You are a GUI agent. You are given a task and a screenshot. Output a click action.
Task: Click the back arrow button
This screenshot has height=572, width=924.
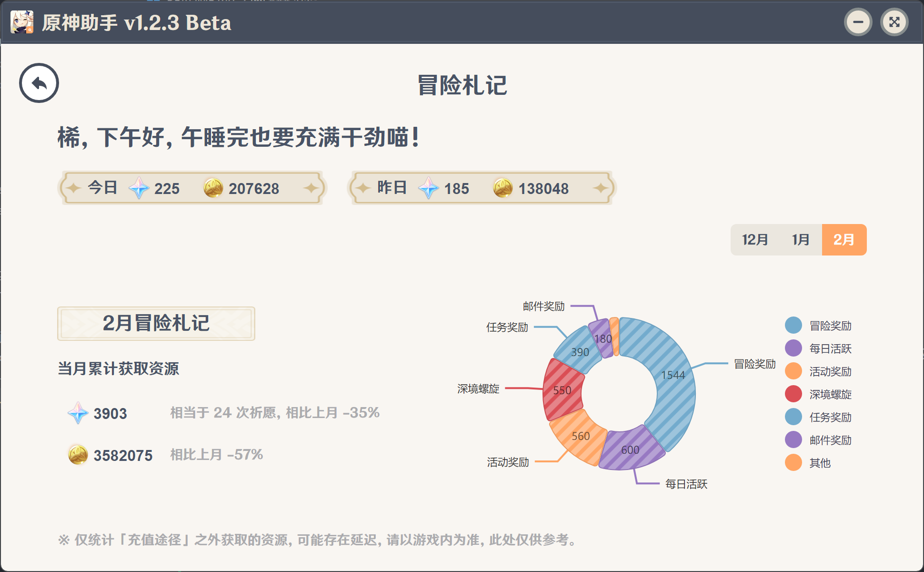pyautogui.click(x=39, y=83)
